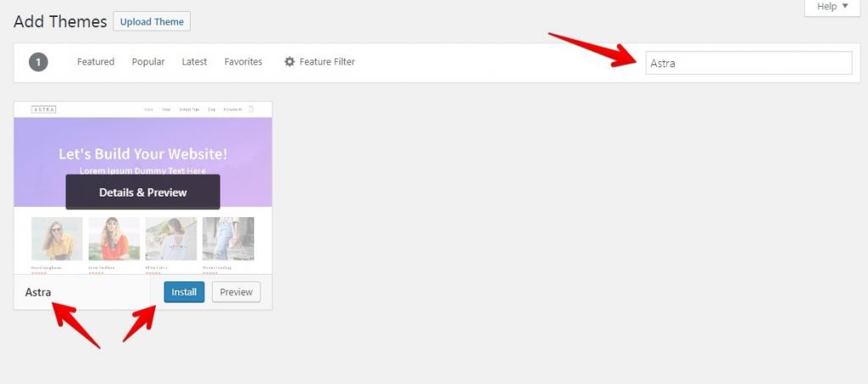Click the Upload Theme button
868x384 pixels.
[152, 21]
